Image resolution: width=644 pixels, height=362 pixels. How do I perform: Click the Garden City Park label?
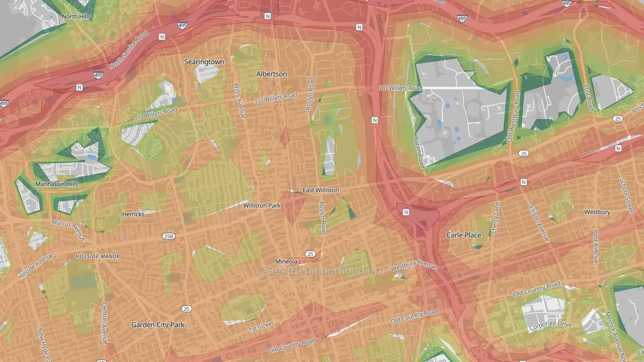pyautogui.click(x=158, y=325)
